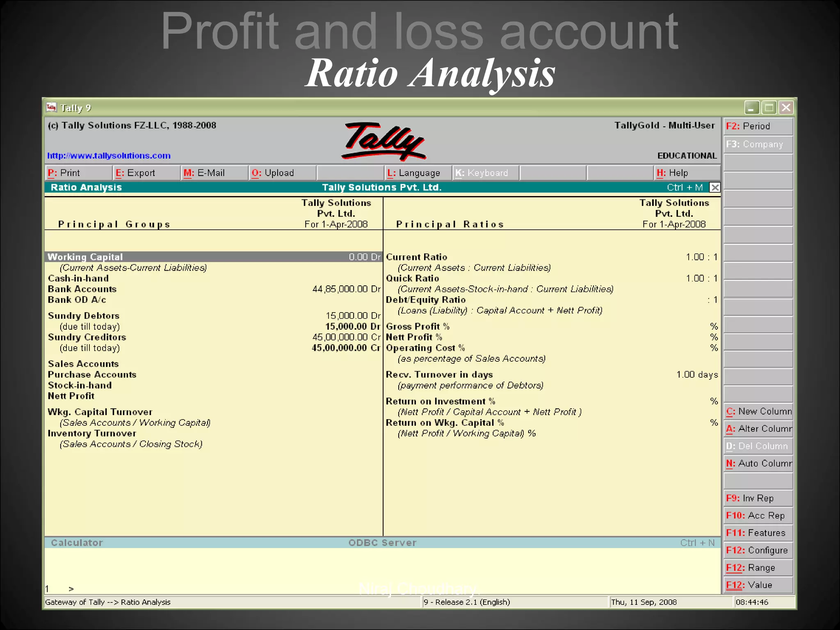This screenshot has width=840, height=630.
Task: Choose N: Auto Column
Action: [x=758, y=463]
